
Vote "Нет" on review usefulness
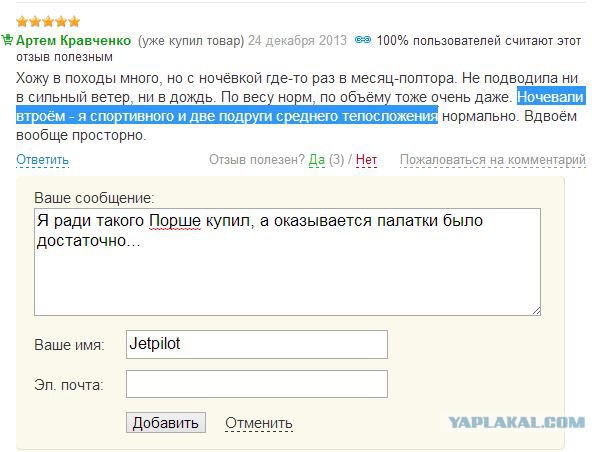pyautogui.click(x=366, y=159)
